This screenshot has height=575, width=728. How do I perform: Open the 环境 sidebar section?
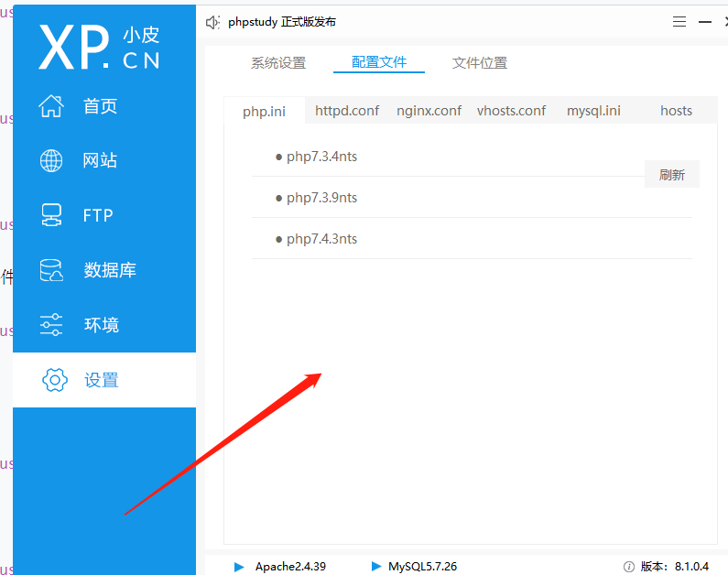coord(102,325)
